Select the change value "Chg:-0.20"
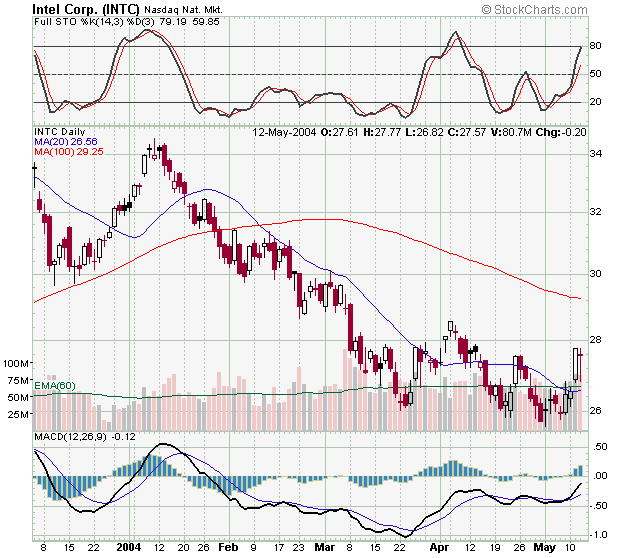The image size is (620, 558). pyautogui.click(x=561, y=132)
